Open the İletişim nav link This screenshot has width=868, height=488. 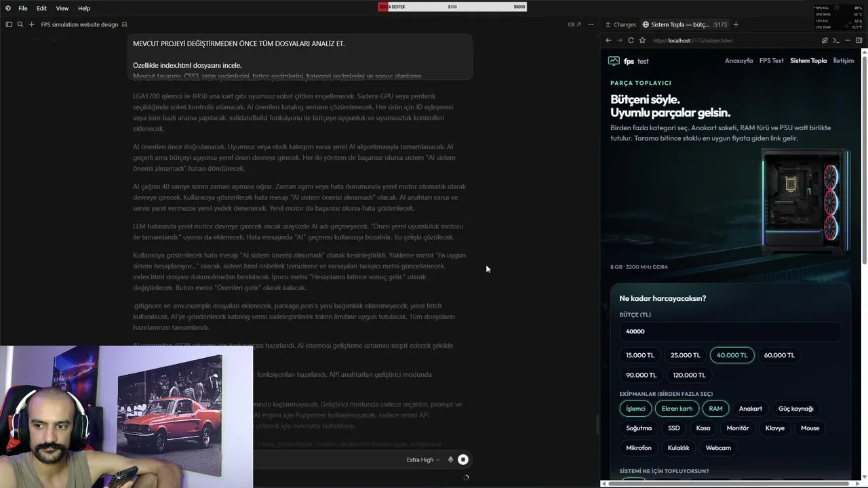(844, 61)
